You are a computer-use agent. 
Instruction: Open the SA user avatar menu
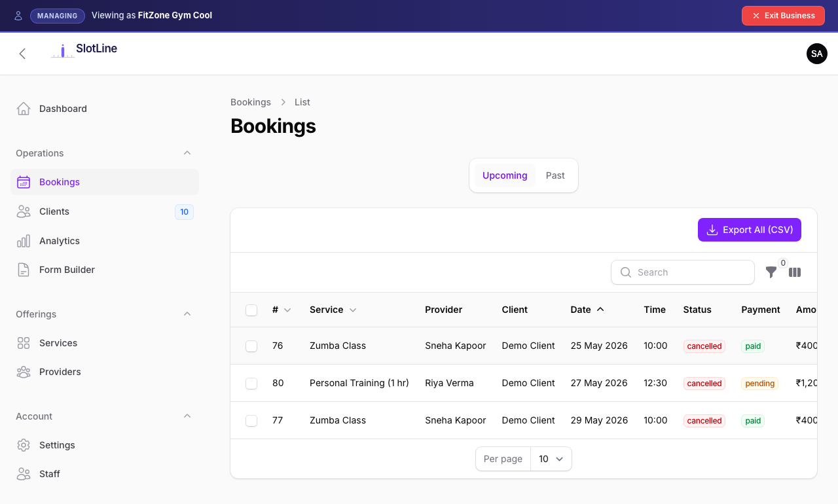[x=817, y=54]
